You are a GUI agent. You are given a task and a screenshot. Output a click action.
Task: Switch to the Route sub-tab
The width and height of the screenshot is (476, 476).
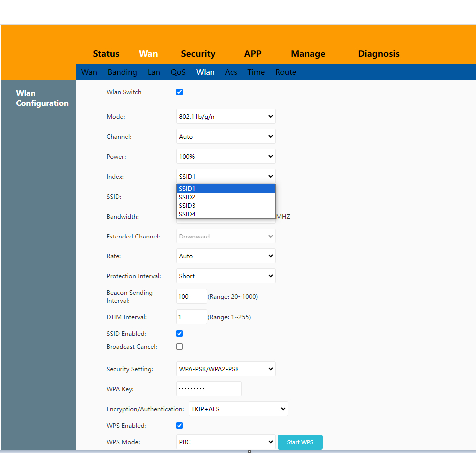[286, 72]
